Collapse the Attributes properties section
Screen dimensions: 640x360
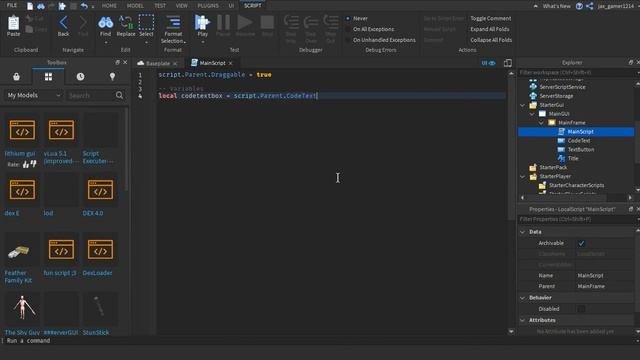[523, 320]
